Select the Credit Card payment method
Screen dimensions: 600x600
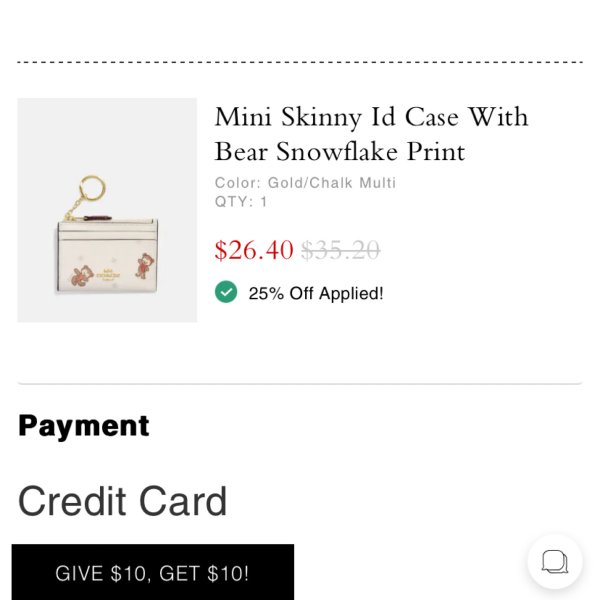click(122, 501)
